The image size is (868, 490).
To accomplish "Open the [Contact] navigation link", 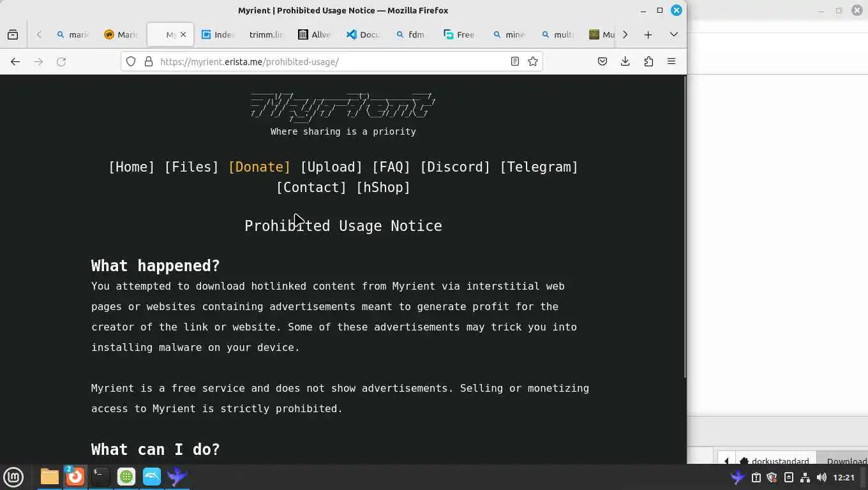I will [x=311, y=188].
